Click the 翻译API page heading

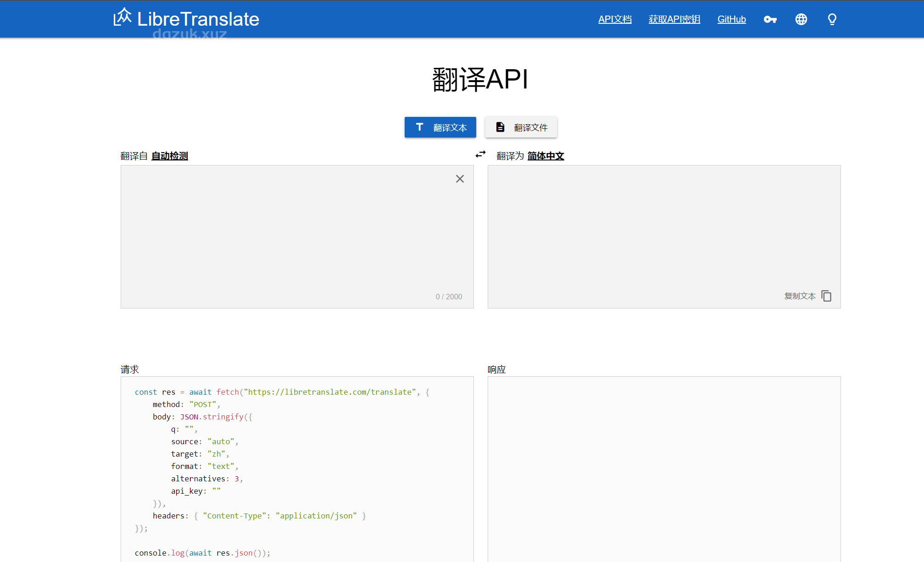click(480, 79)
